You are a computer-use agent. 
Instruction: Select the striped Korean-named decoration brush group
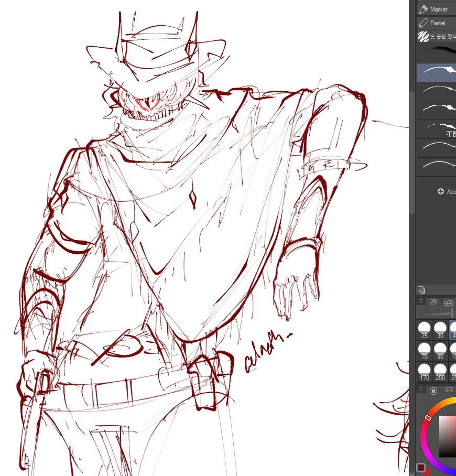tap(436, 37)
